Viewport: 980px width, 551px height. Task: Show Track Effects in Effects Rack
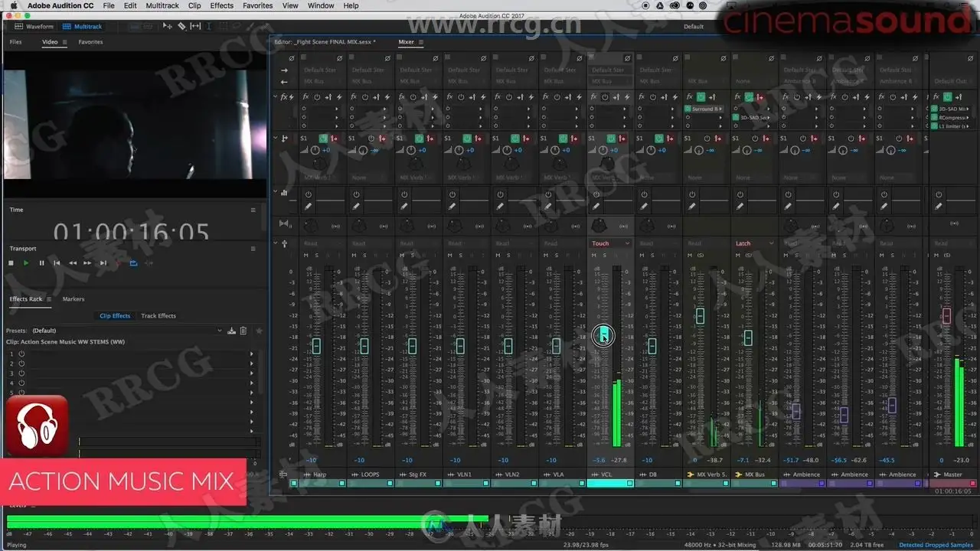(158, 315)
